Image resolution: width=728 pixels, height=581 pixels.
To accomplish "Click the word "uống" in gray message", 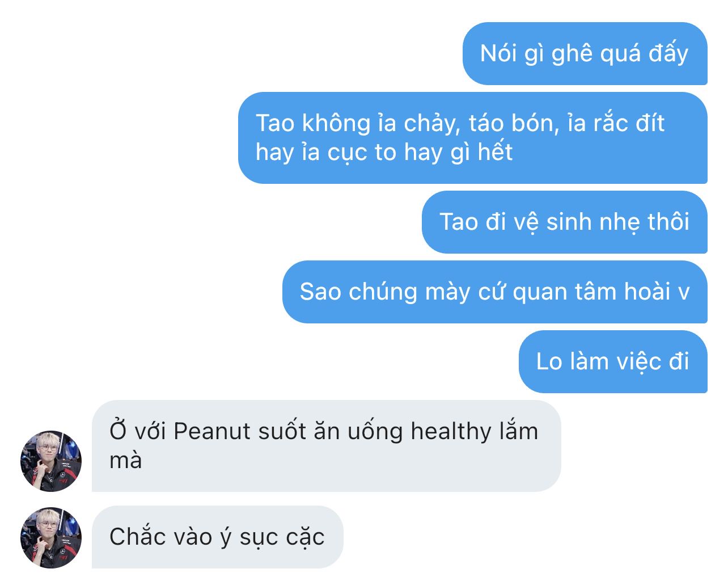I will click(x=375, y=432).
